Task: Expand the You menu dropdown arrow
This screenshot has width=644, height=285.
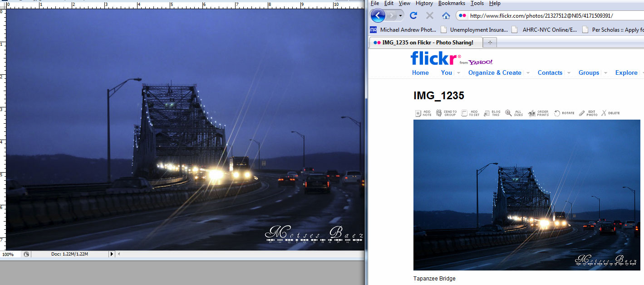Action: 458,73
